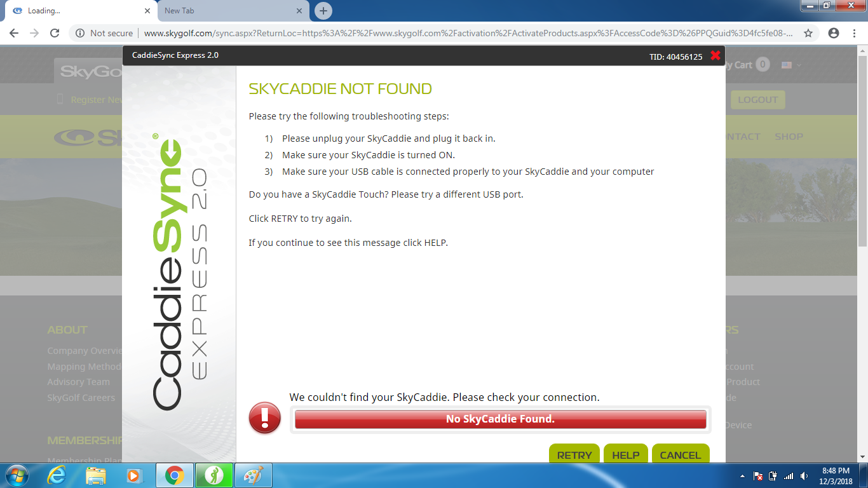Click the red 'No SkyCaddie Found.' progress bar
The image size is (868, 488).
pos(501,419)
